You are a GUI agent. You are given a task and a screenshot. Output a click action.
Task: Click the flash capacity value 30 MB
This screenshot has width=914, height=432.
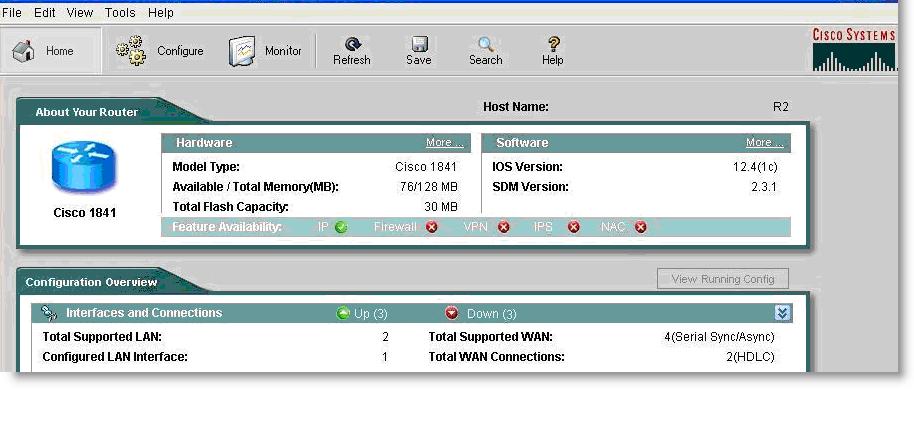coord(441,206)
